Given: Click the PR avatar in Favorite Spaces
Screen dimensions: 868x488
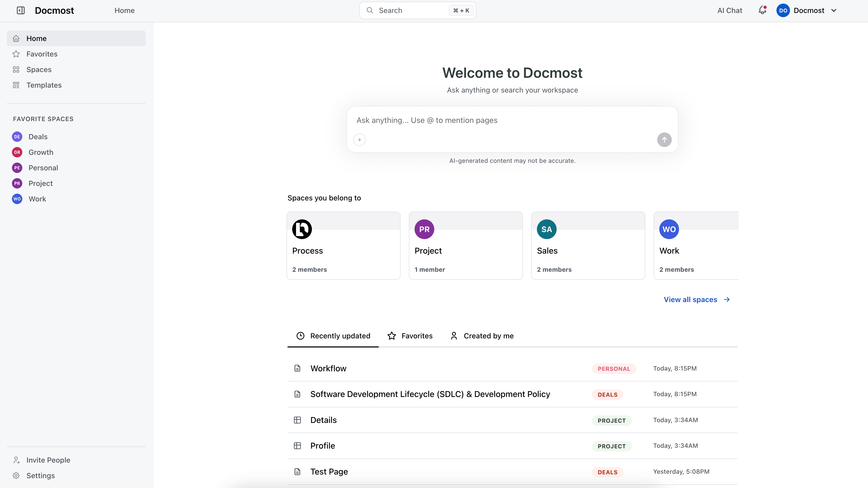Looking at the screenshot, I should [17, 183].
